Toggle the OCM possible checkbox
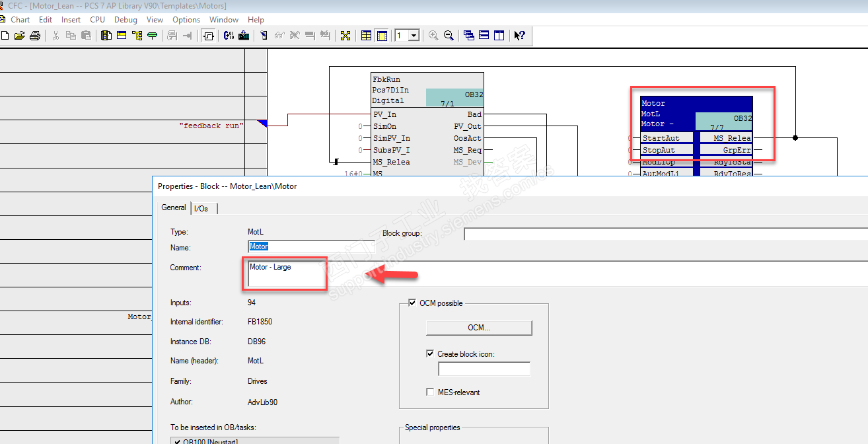The width and height of the screenshot is (868, 444). pyautogui.click(x=413, y=303)
